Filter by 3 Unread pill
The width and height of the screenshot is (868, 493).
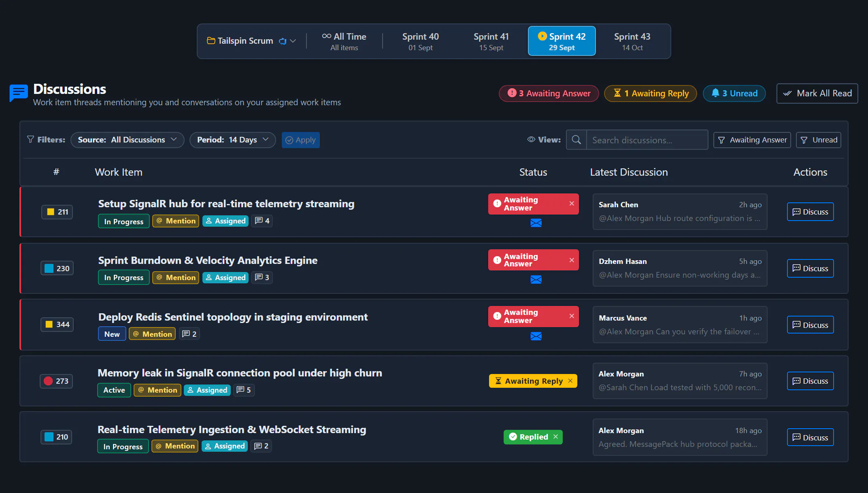(734, 93)
